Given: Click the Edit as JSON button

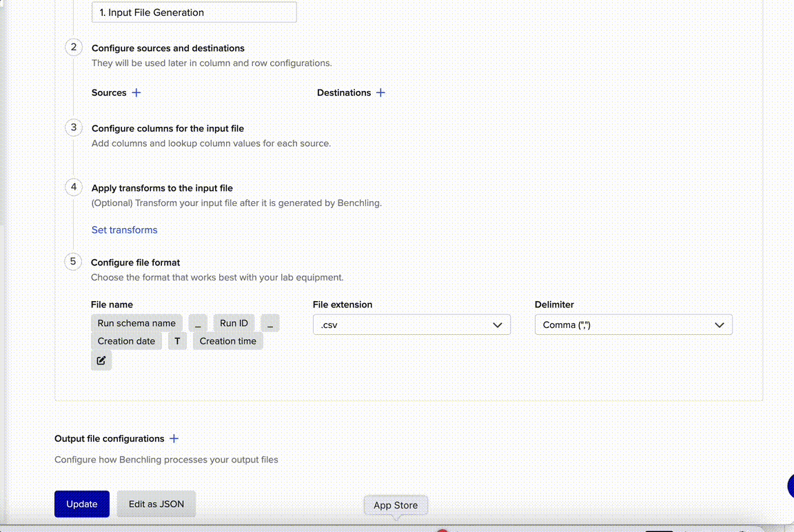Looking at the screenshot, I should (x=156, y=504).
